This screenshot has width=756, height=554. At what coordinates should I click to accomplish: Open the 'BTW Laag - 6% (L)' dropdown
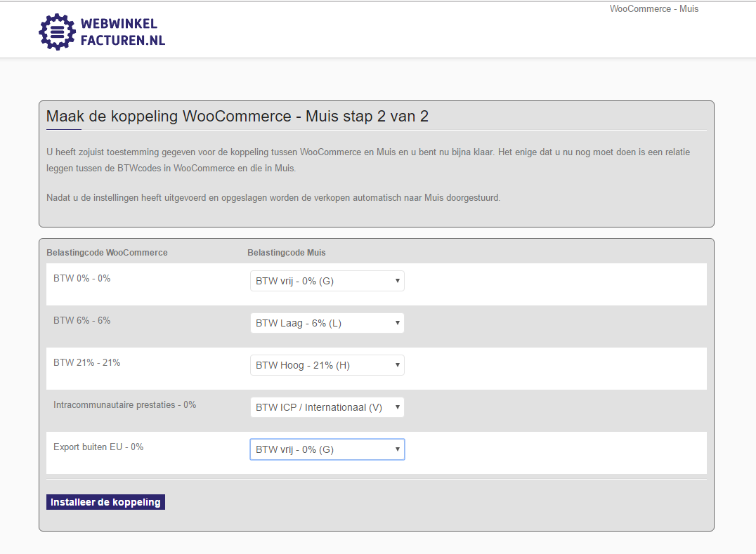pos(327,323)
